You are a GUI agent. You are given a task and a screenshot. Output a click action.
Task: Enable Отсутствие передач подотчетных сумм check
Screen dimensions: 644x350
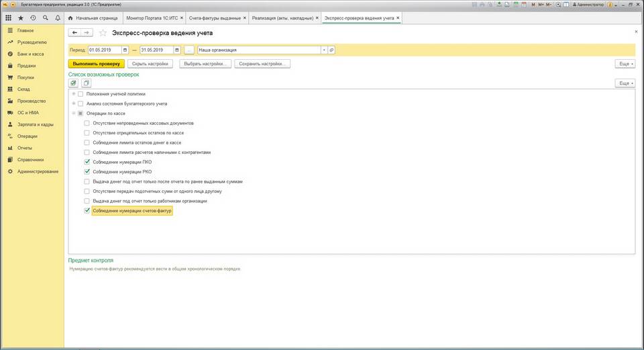87,191
